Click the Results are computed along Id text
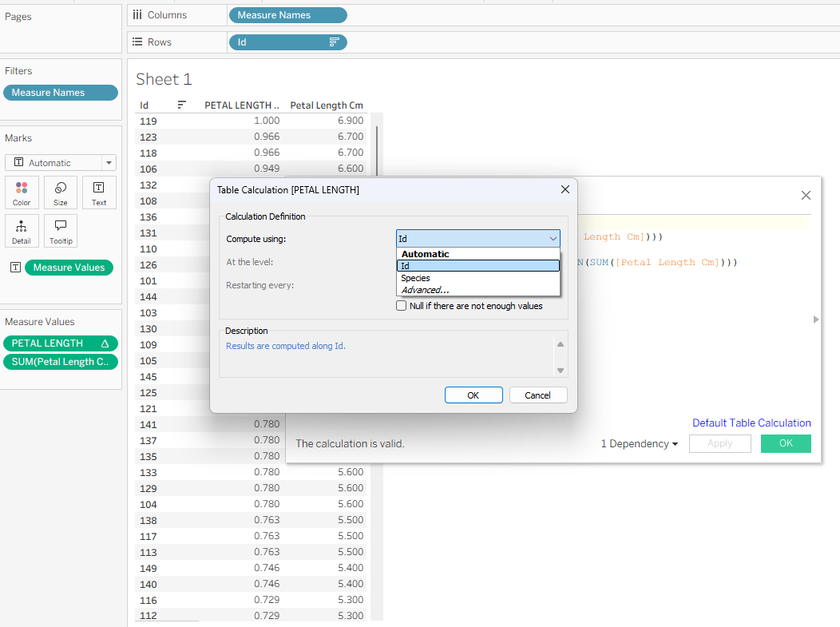 pyautogui.click(x=286, y=346)
